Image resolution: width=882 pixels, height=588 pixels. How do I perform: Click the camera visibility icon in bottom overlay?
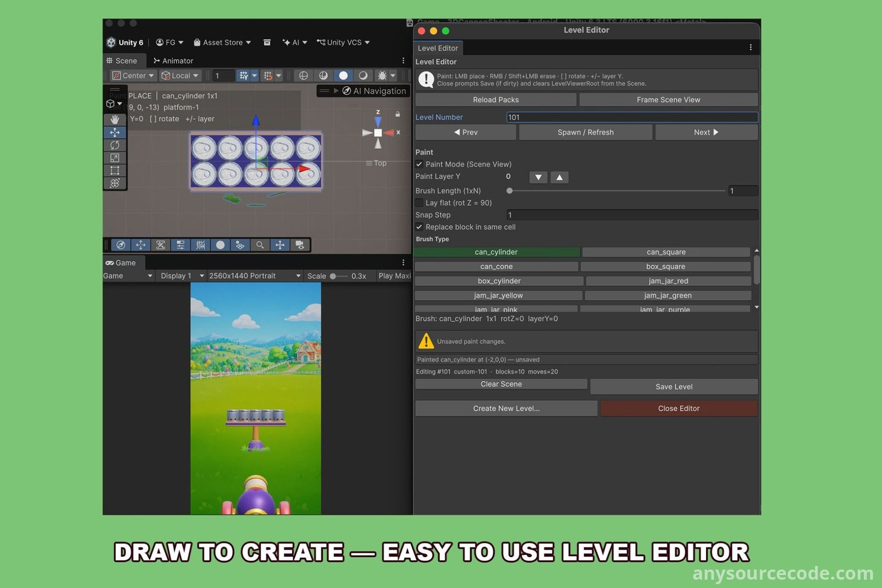300,245
